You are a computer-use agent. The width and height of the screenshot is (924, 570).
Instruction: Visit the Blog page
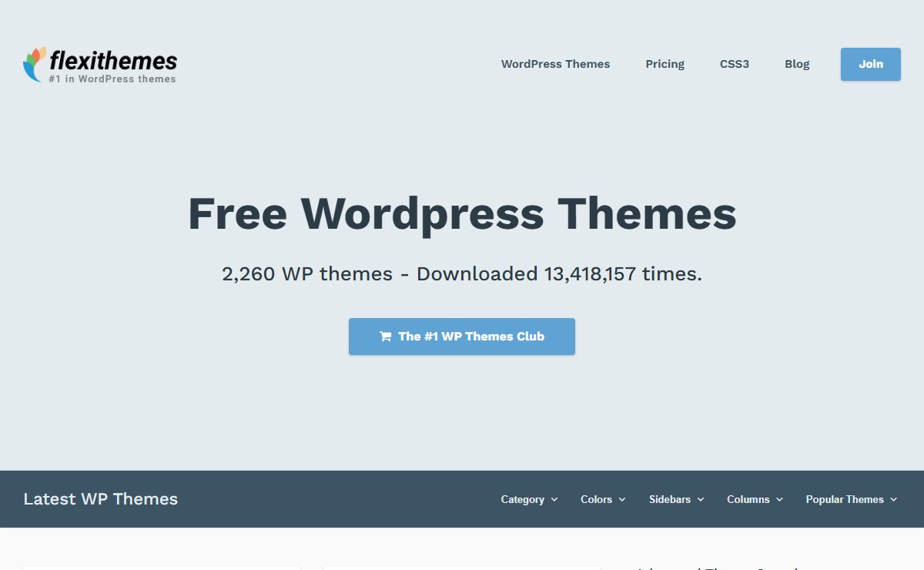click(797, 64)
